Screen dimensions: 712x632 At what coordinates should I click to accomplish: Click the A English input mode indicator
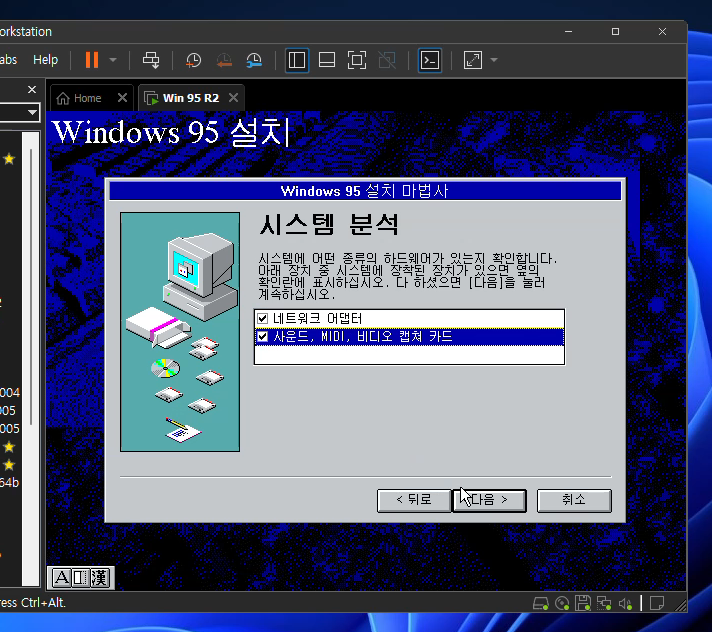(x=62, y=578)
